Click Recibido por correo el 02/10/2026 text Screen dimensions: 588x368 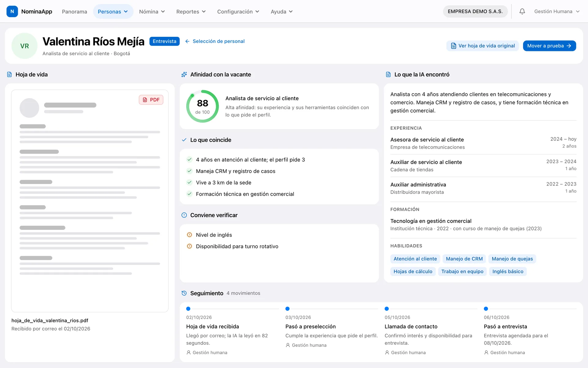click(51, 329)
